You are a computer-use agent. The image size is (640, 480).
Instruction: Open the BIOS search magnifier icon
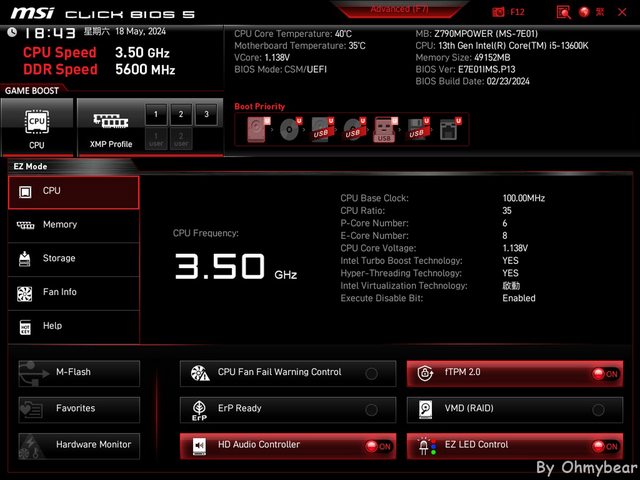[564, 13]
